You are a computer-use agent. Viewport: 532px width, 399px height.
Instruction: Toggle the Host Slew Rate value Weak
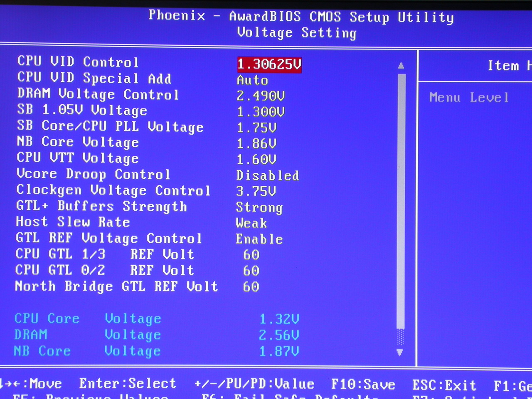pyautogui.click(x=251, y=223)
